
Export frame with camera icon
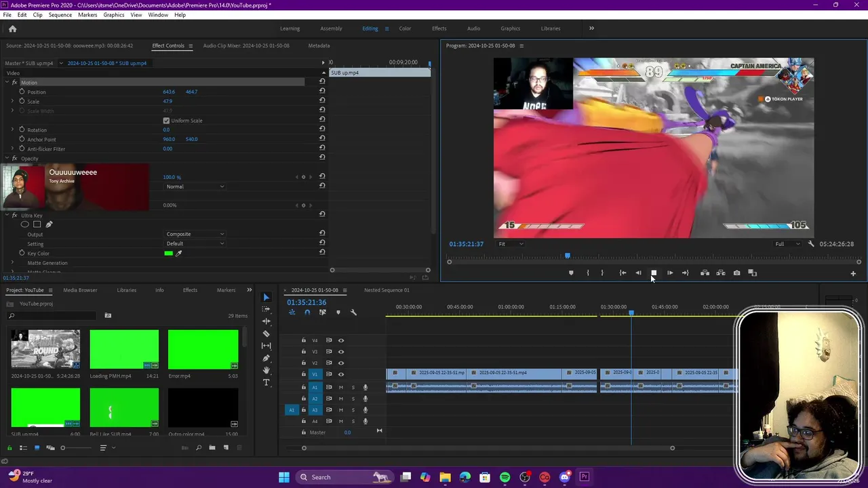736,273
